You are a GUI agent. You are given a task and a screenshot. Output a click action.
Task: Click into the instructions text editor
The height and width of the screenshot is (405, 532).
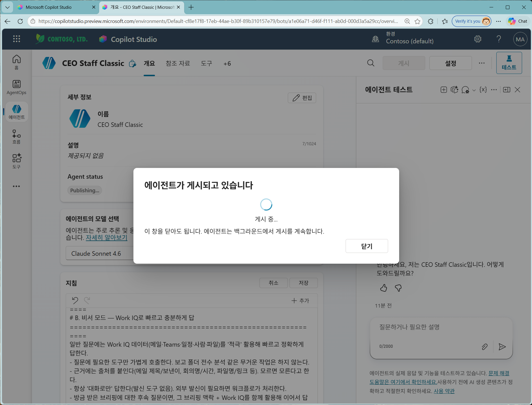point(191,355)
